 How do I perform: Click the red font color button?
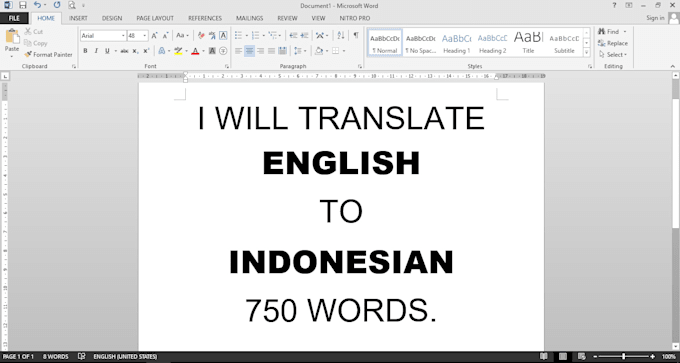tap(195, 51)
